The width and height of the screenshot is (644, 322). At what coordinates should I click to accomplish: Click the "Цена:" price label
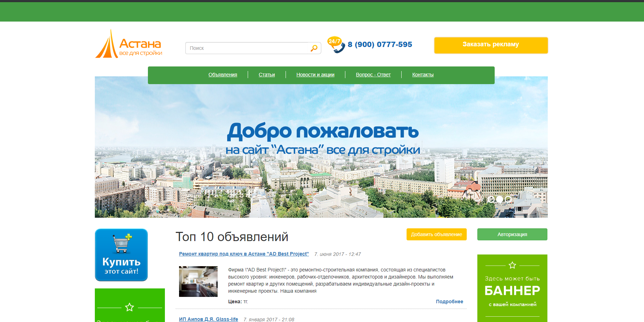(x=235, y=301)
